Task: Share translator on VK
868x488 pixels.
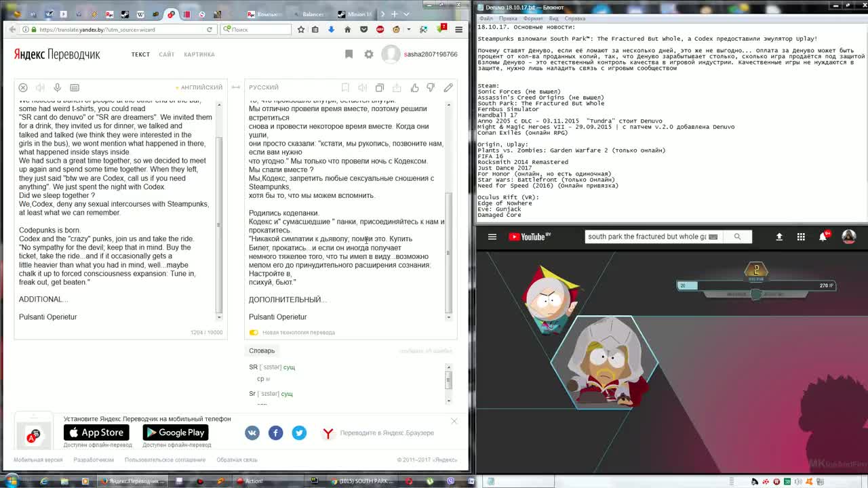Action: pos(252,432)
